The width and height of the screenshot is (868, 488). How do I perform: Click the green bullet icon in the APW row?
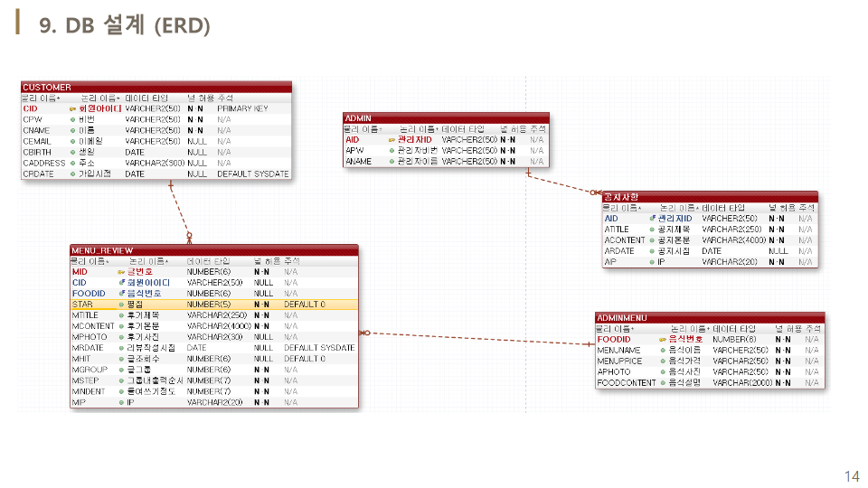click(392, 151)
